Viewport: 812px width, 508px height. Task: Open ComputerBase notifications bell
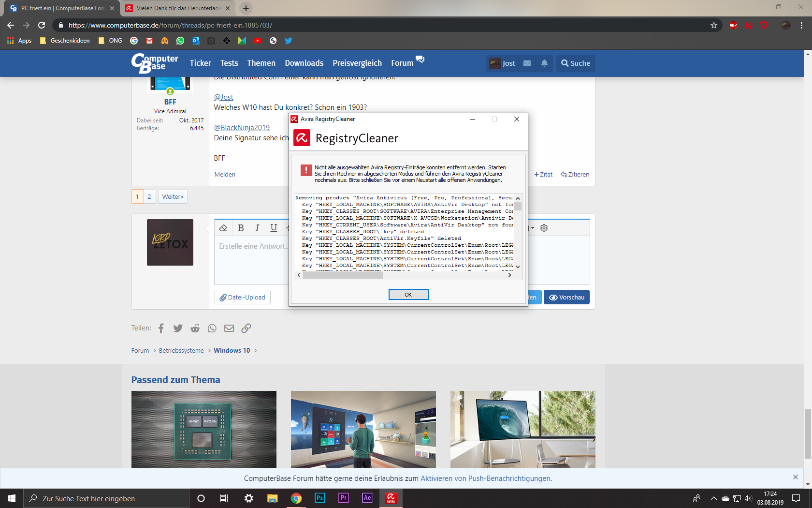click(544, 63)
